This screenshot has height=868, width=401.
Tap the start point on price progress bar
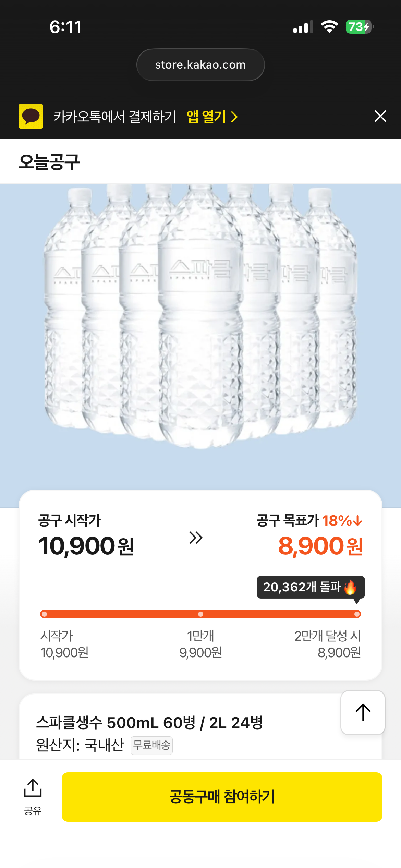(44, 614)
